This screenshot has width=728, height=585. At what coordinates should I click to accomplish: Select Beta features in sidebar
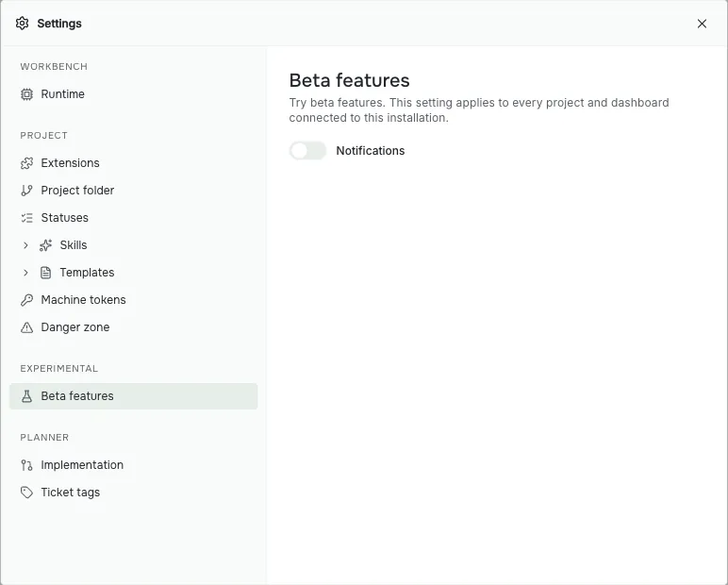click(134, 396)
